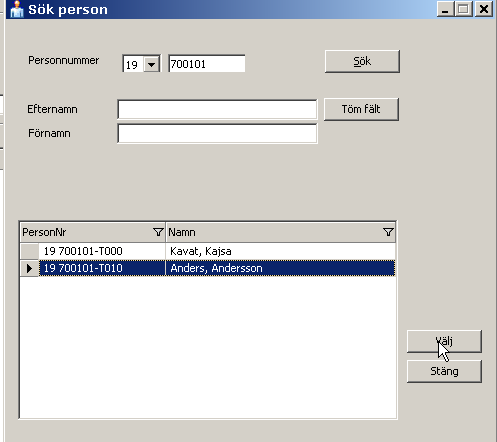Open the filter icon on the Namn column
The image size is (497, 442).
click(388, 232)
